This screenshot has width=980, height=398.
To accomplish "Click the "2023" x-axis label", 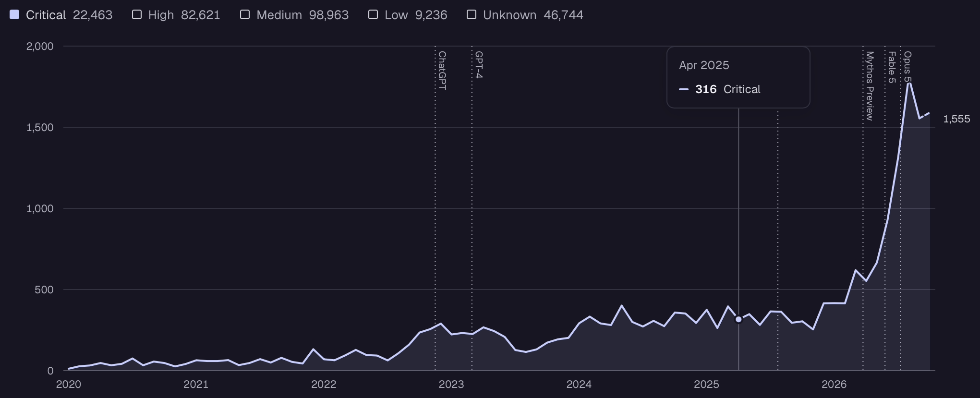I will [x=451, y=384].
